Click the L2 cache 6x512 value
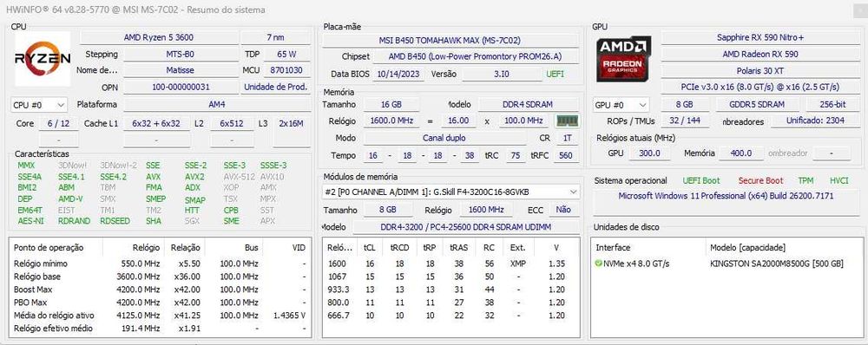This screenshot has height=345, width=868. pos(232,124)
